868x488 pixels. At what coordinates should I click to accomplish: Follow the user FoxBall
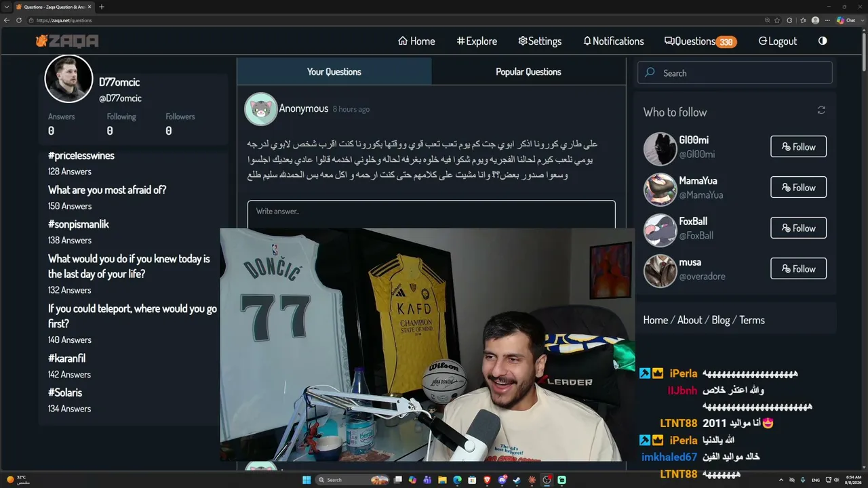(x=798, y=228)
